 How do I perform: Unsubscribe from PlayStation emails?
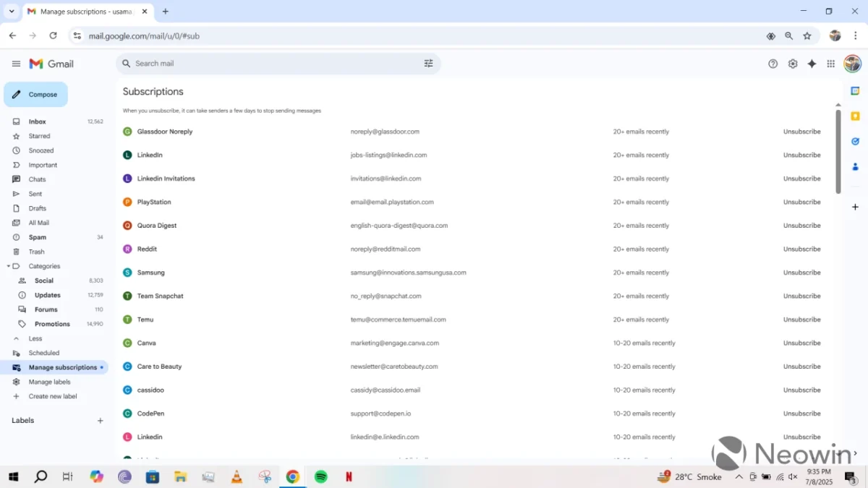click(x=801, y=202)
